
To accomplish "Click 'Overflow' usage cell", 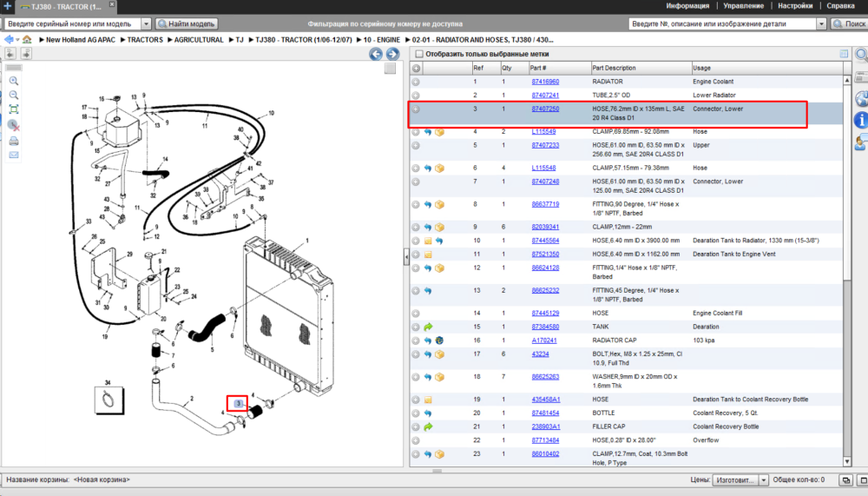I will tap(706, 440).
